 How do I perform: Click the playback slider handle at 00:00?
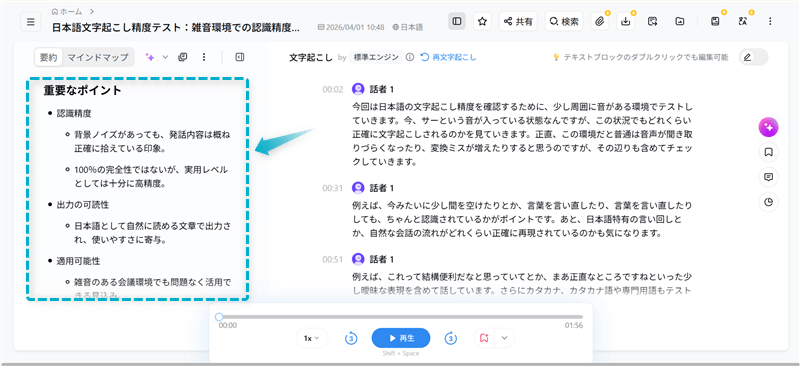(219, 316)
